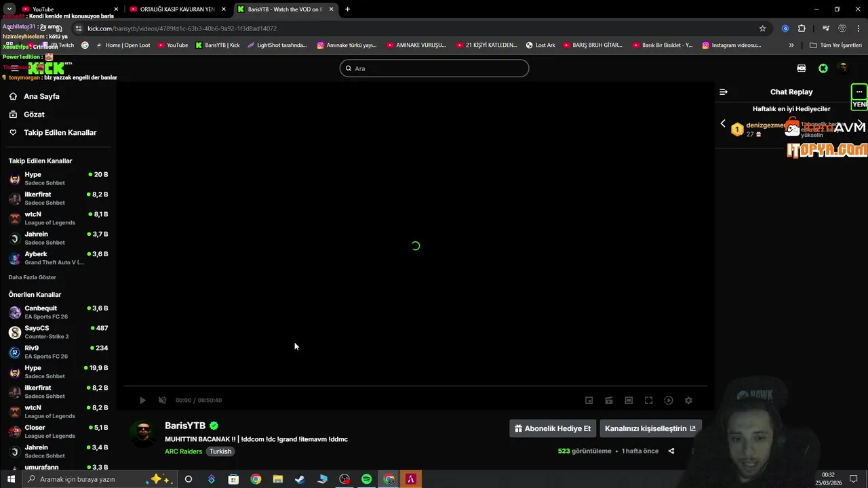
Task: Click the Abonelik Hediye Et button
Action: pyautogui.click(x=553, y=428)
